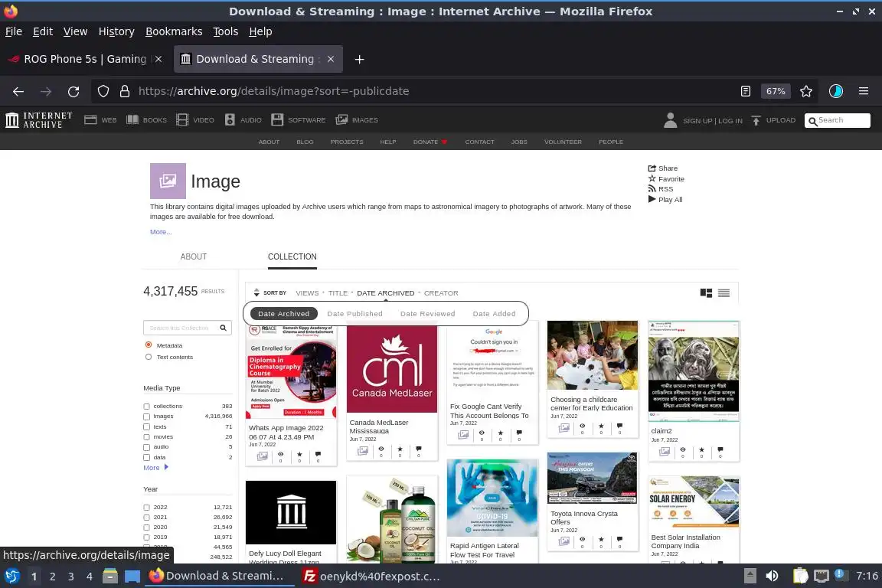
Task: Open the Audio section icon
Action: point(230,120)
